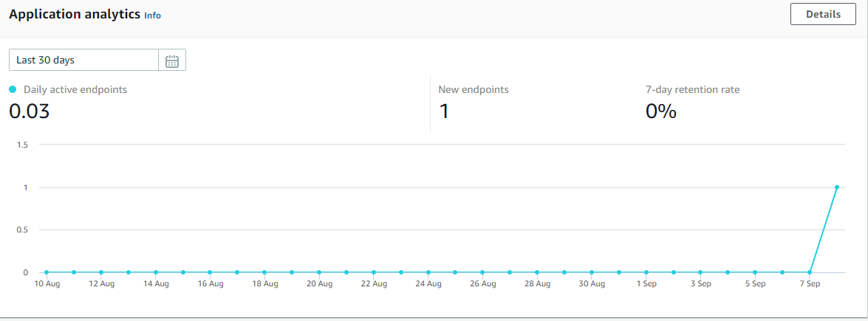Click the chart data point for 30 Aug
The image size is (868, 321).
pos(591,272)
